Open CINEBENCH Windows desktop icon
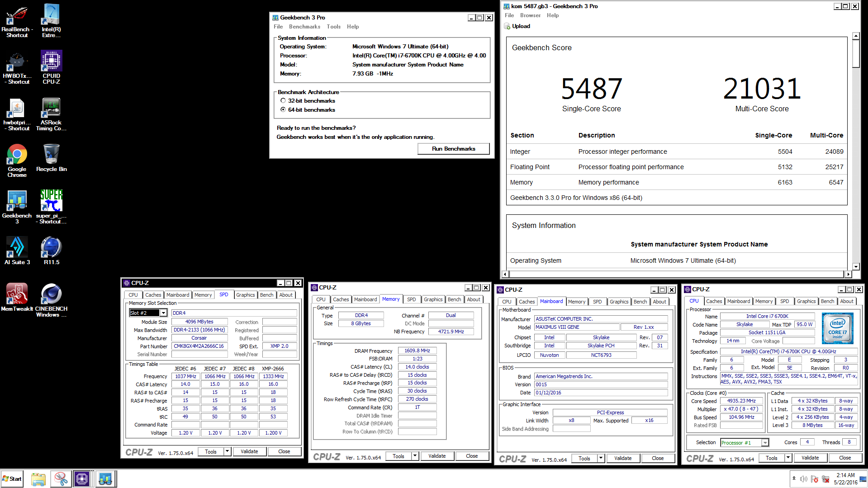Image resolution: width=868 pixels, height=488 pixels. [51, 301]
